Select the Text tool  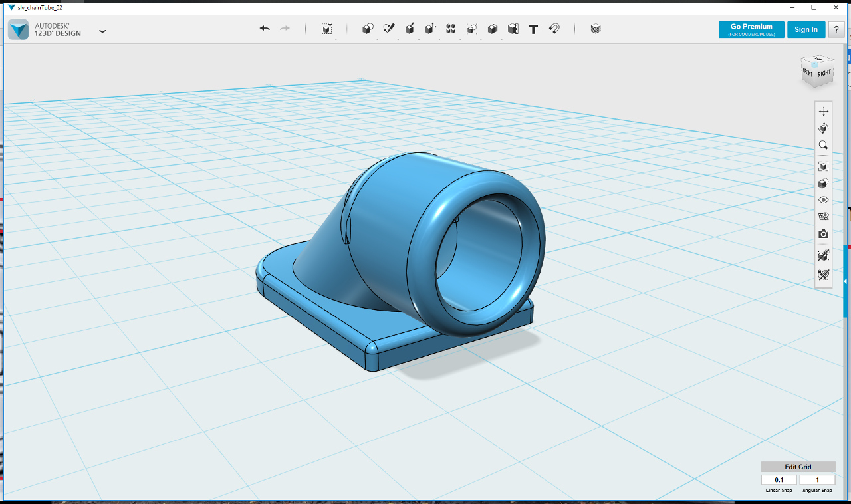(533, 29)
